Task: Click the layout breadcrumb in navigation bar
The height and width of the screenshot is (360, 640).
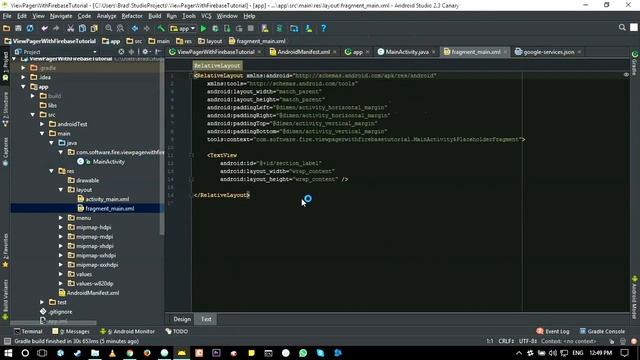Action: (x=210, y=41)
